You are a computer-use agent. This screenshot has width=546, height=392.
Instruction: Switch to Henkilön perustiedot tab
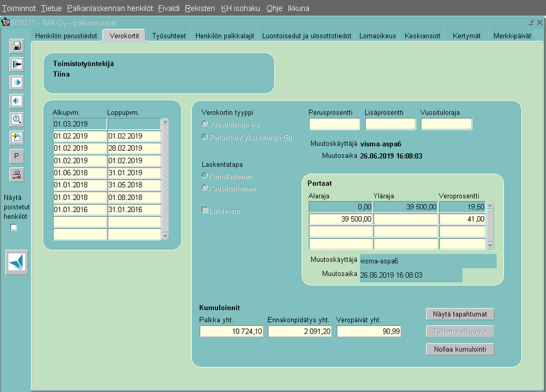click(x=66, y=36)
